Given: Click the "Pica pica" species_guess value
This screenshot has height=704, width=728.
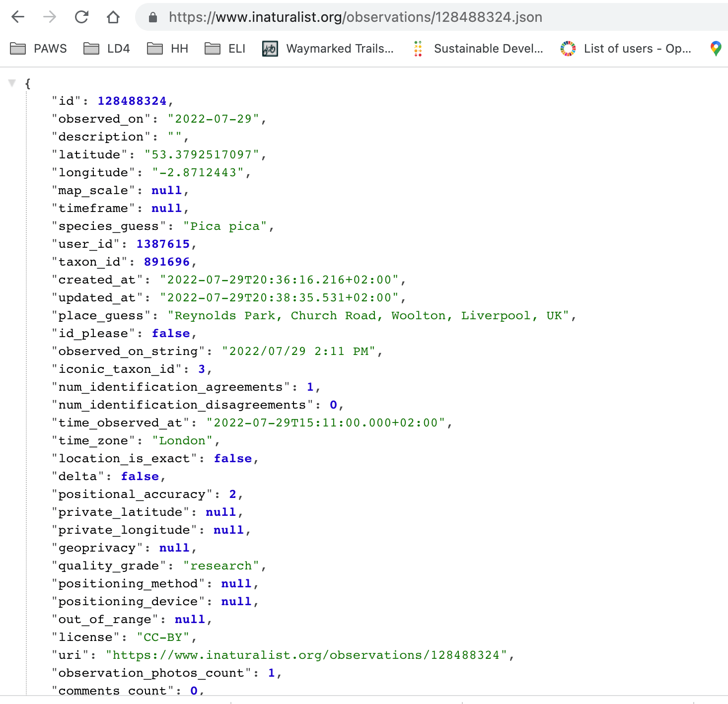Looking at the screenshot, I should pyautogui.click(x=225, y=226).
